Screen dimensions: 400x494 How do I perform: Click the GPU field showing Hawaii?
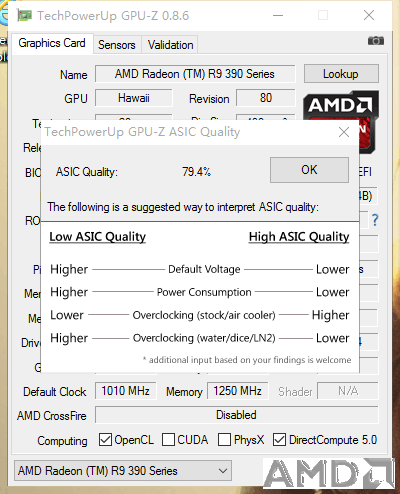pos(134,98)
